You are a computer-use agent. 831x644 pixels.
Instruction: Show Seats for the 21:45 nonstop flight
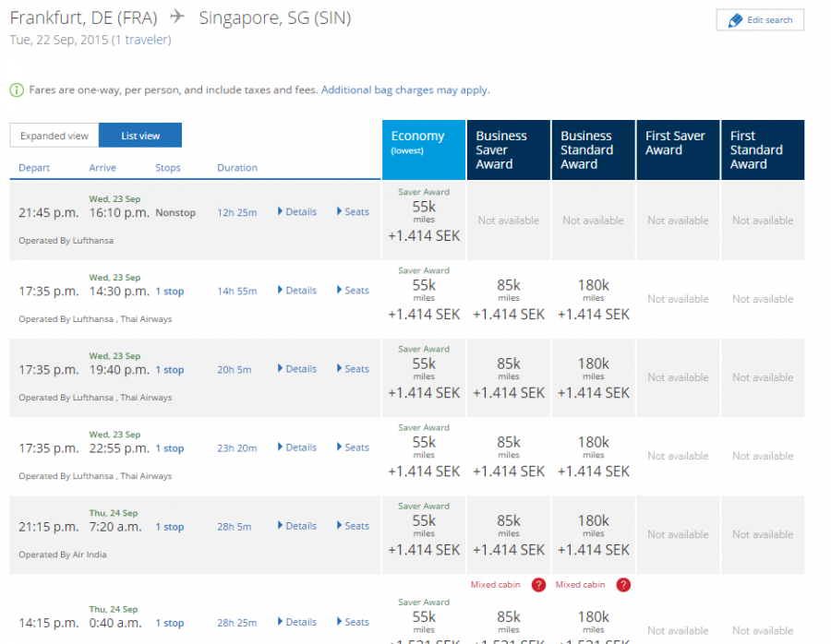click(x=353, y=212)
